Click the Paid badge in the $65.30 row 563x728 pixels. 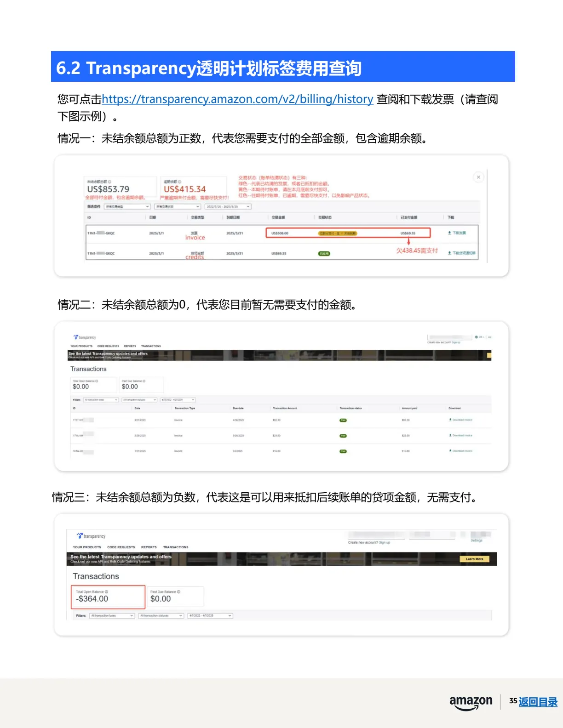pyautogui.click(x=343, y=421)
